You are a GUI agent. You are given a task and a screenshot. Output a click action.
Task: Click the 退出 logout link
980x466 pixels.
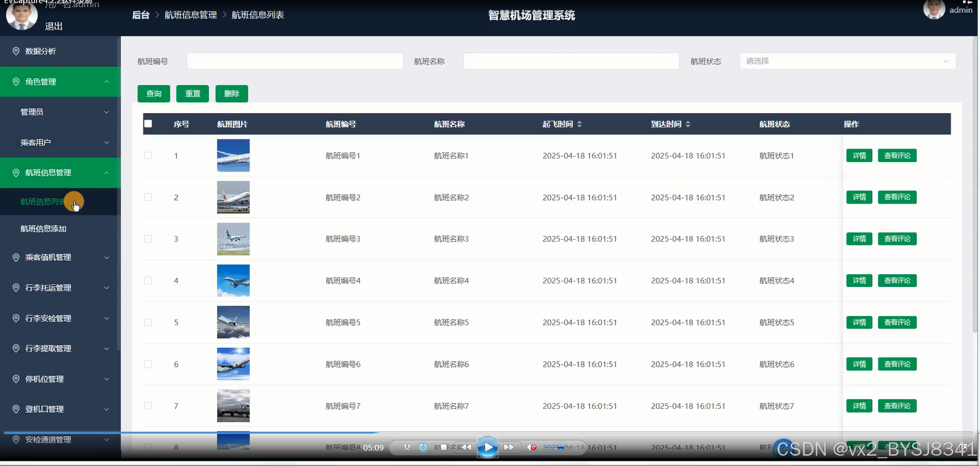point(54,26)
